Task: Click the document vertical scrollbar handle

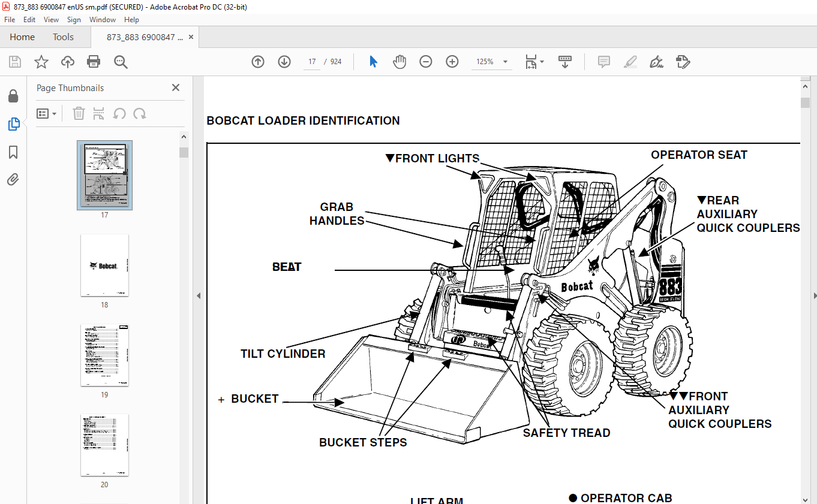Action: tap(805, 102)
